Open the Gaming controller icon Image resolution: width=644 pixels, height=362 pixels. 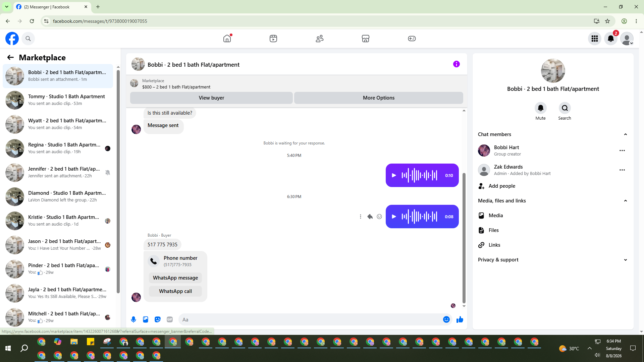click(412, 39)
